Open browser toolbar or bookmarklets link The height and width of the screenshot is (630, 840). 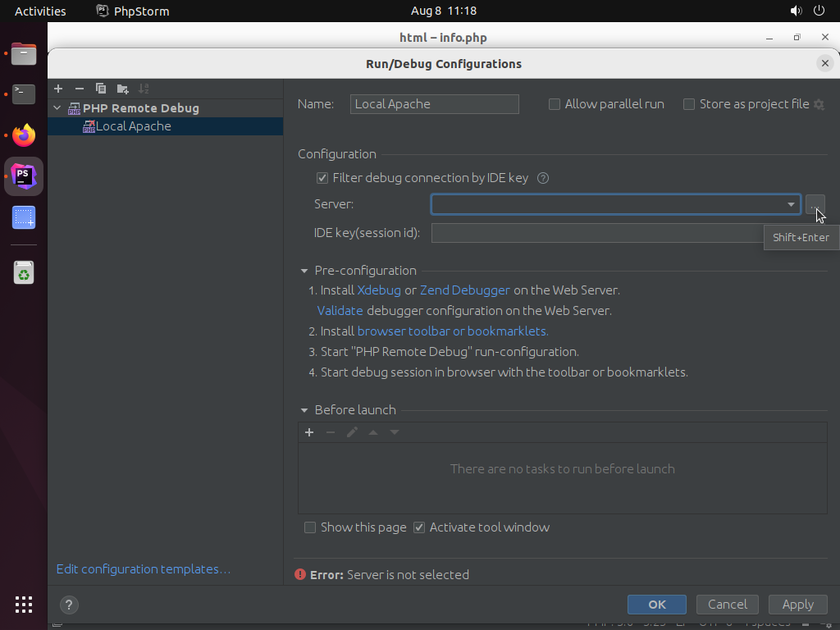[453, 331]
